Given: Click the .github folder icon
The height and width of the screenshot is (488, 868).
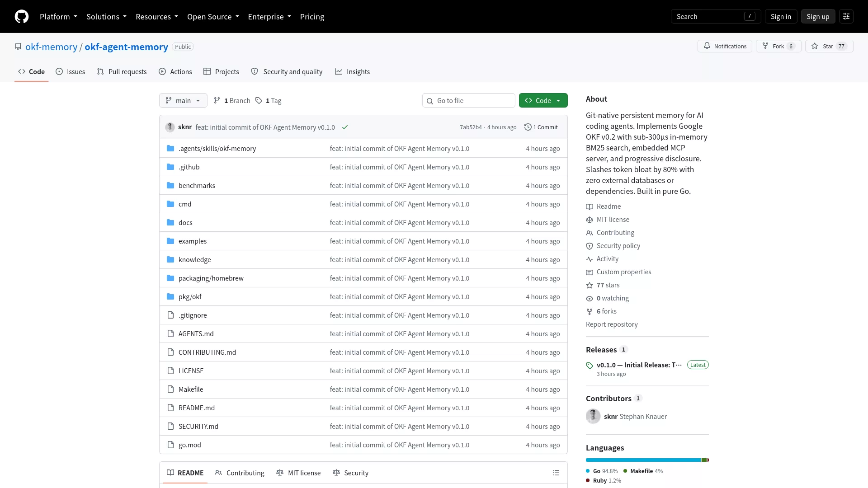Looking at the screenshot, I should click(170, 167).
